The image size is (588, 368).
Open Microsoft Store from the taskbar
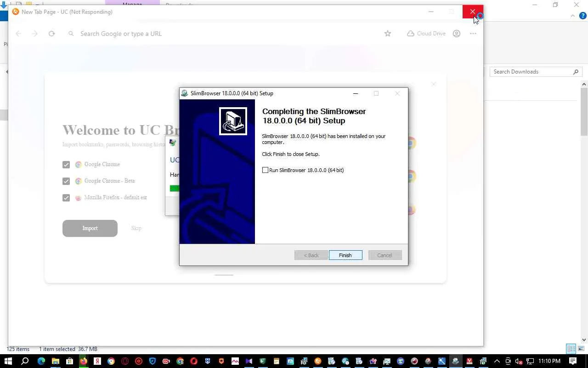pos(69,361)
